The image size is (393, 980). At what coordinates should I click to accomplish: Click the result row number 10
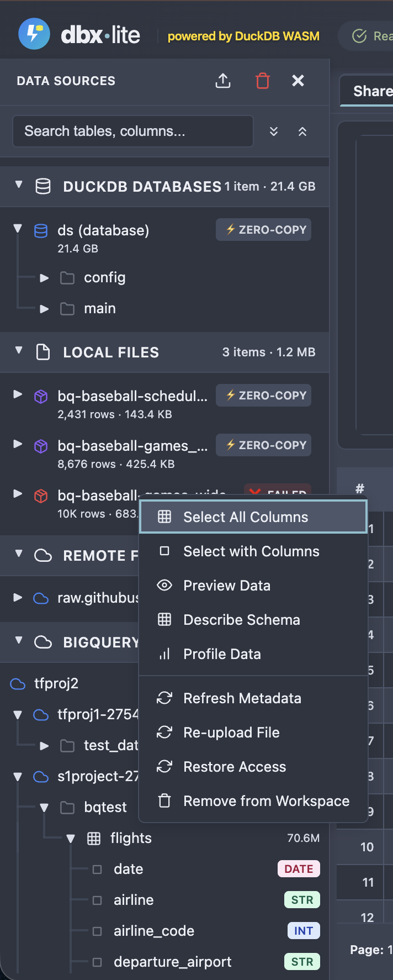pyautogui.click(x=367, y=847)
